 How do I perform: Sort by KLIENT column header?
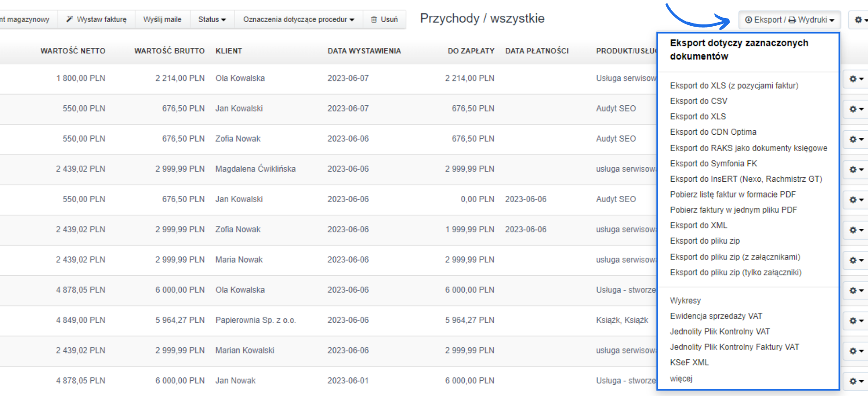(x=229, y=51)
